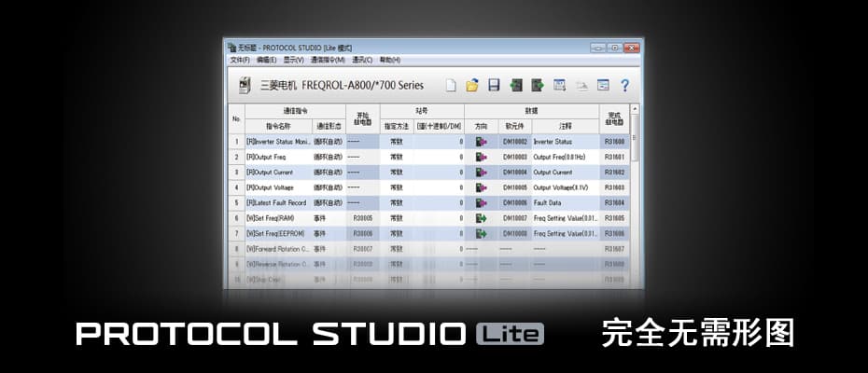Click the 指令名称 column header
Viewport: 868px width, 373px height.
click(x=278, y=124)
